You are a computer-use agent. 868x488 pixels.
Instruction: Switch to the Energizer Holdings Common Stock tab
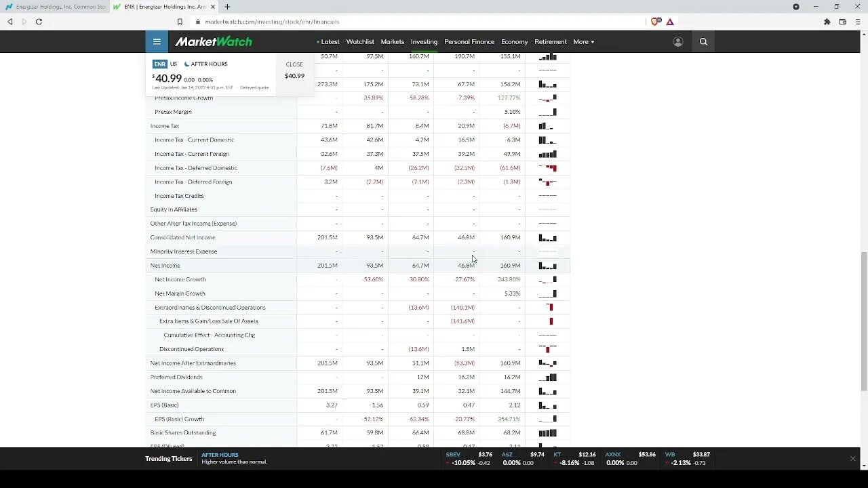(x=56, y=7)
